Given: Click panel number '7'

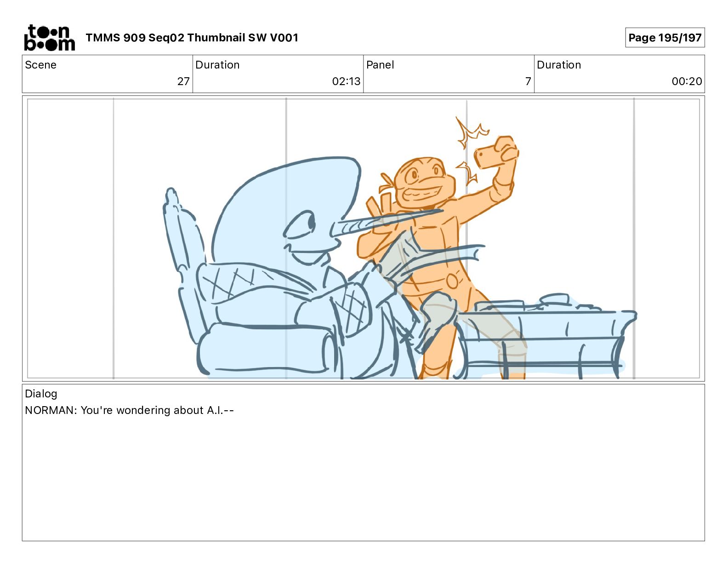Looking at the screenshot, I should tap(528, 81).
